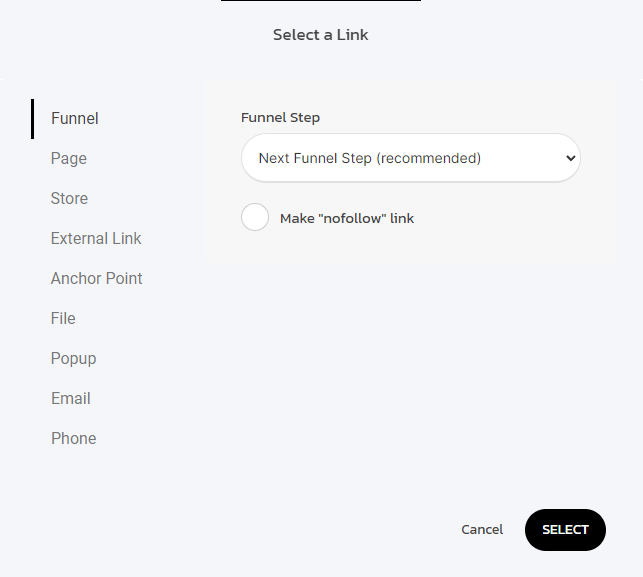This screenshot has width=643, height=577.
Task: Choose External Link in the sidebar
Action: click(x=96, y=238)
